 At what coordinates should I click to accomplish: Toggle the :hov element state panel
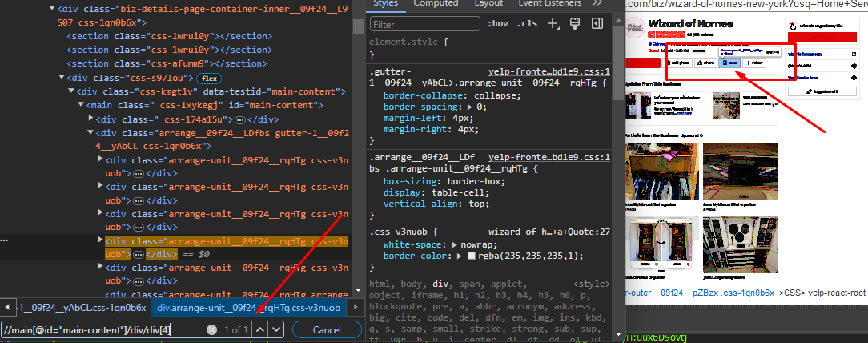[x=498, y=24]
